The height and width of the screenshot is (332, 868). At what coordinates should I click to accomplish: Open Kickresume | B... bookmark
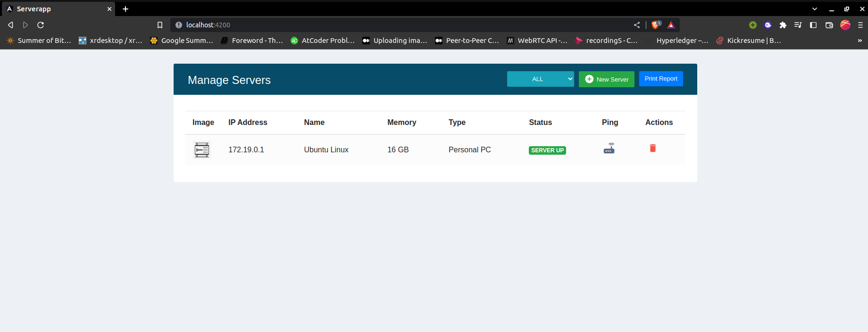(749, 41)
